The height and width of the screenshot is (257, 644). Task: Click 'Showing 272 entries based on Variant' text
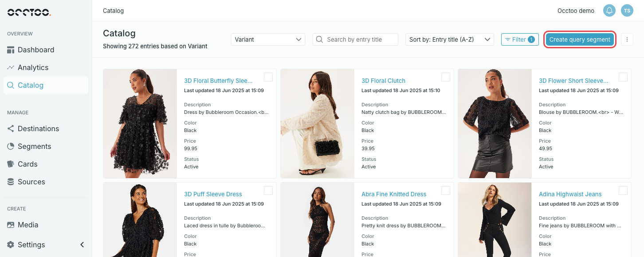[155, 46]
